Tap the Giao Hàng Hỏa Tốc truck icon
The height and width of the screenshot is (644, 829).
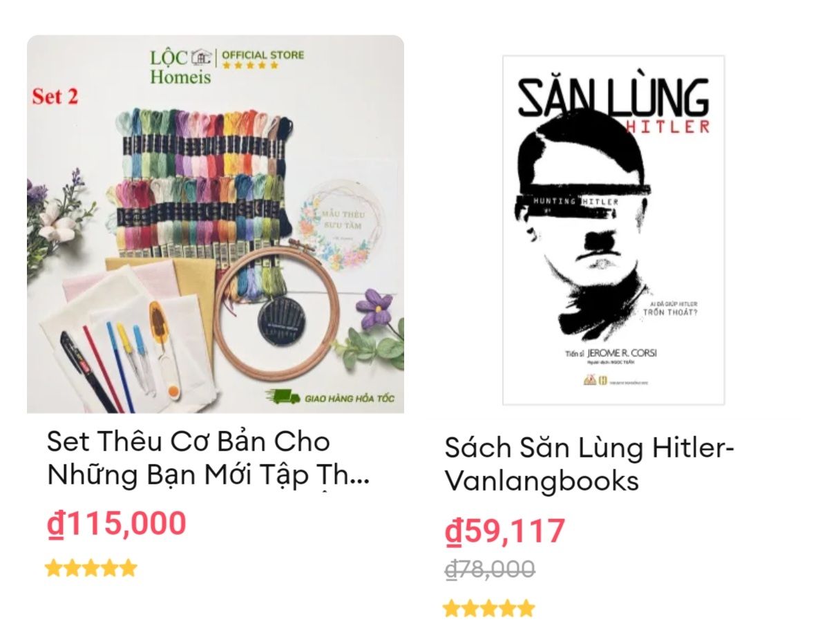point(281,397)
